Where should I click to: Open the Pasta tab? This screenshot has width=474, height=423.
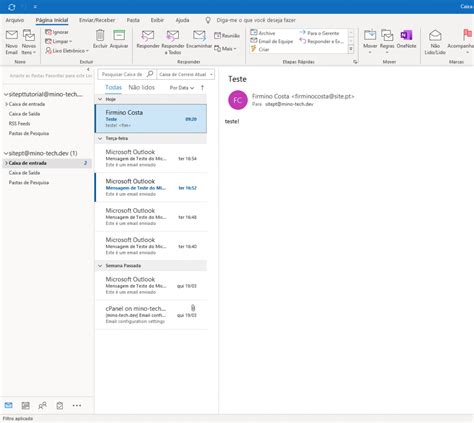[133, 20]
